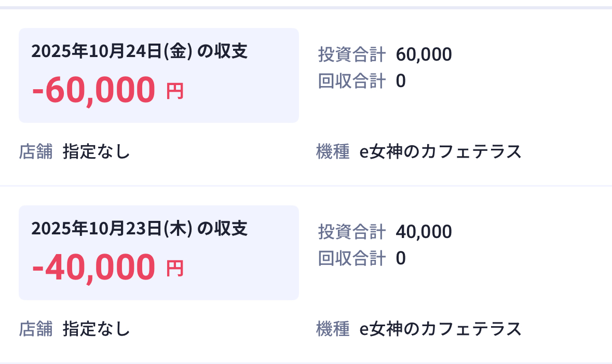The image size is (612, 364).
Task: Select the 回収合計 label in the October 24 entry
Action: (x=351, y=81)
